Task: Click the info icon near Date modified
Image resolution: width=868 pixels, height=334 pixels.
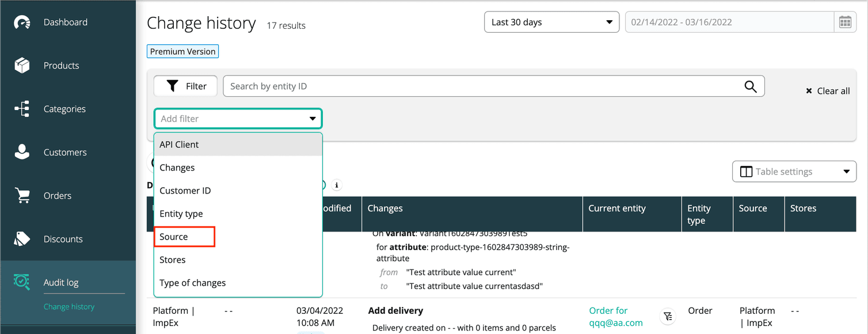Action: pyautogui.click(x=337, y=185)
